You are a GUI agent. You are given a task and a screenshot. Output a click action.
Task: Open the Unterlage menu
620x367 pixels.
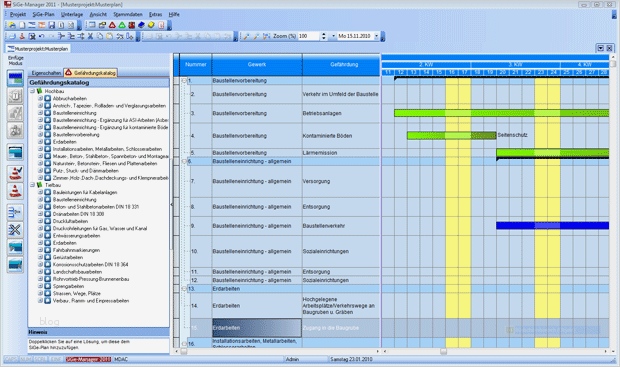point(72,14)
